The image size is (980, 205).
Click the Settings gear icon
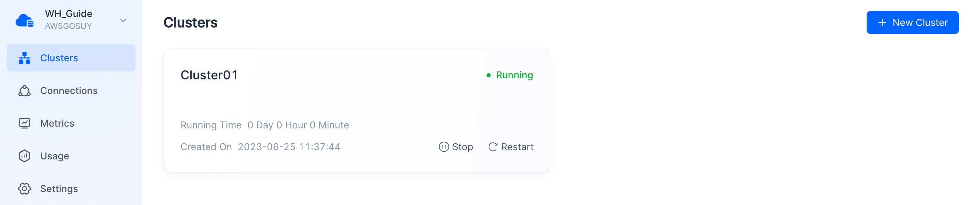coord(25,189)
